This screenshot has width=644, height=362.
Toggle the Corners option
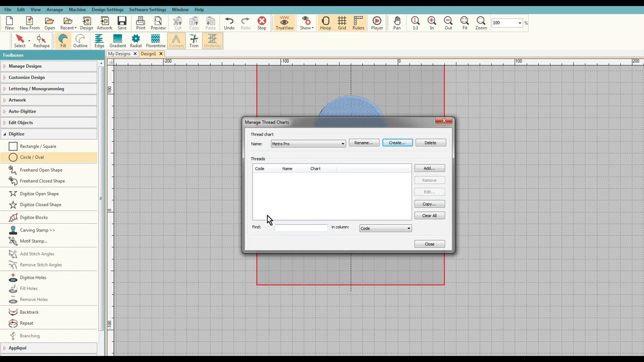[x=176, y=41]
